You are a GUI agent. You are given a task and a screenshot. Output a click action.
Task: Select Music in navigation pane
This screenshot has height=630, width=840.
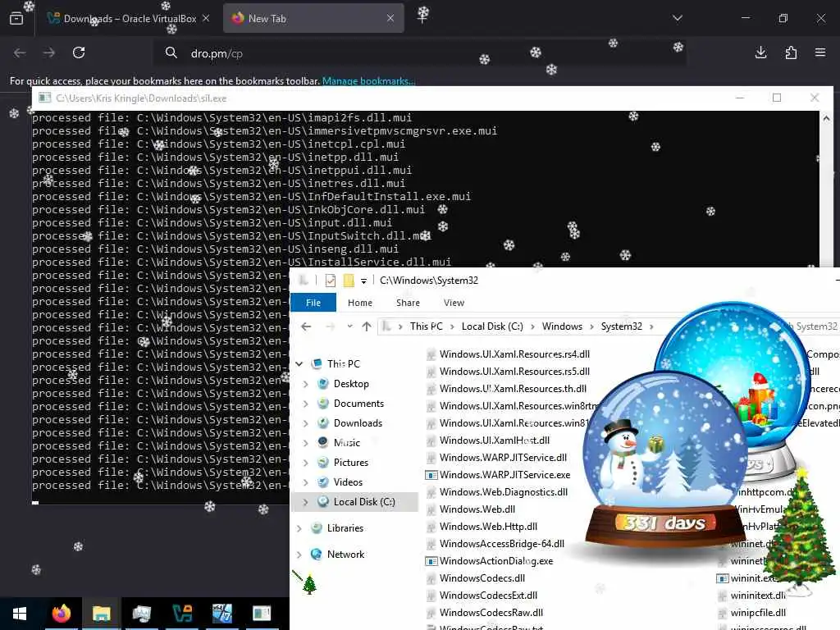pyautogui.click(x=347, y=442)
